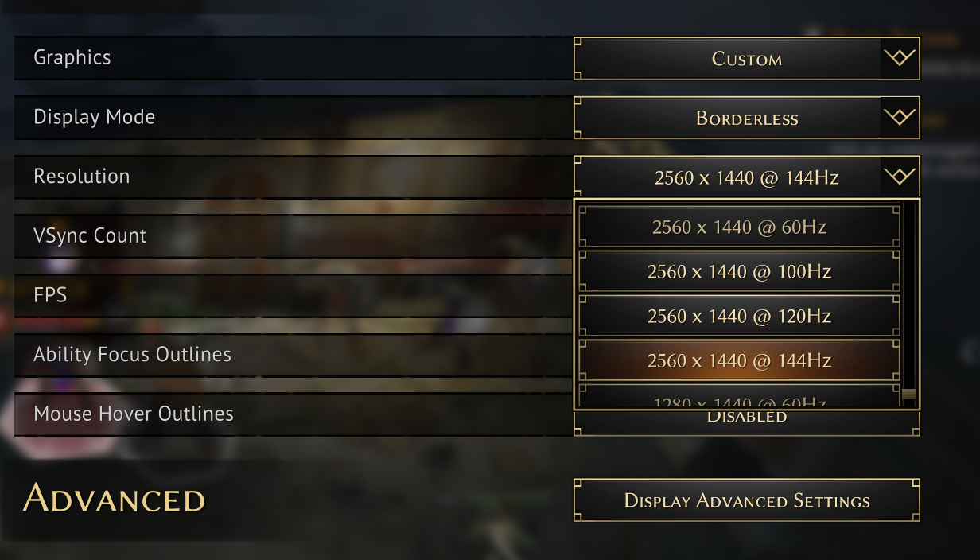This screenshot has height=560, width=980.
Task: Choose the highlighted 2560 x 1440 @ 144Hz option
Action: [740, 360]
